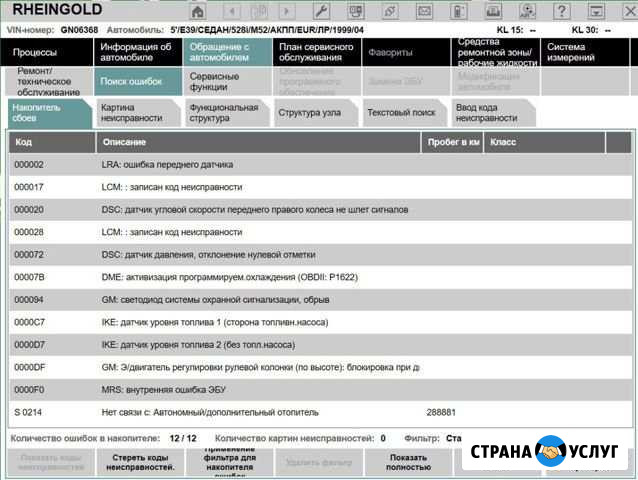Click mileage value 288881
Viewport: 638px width, 480px height.
441,412
